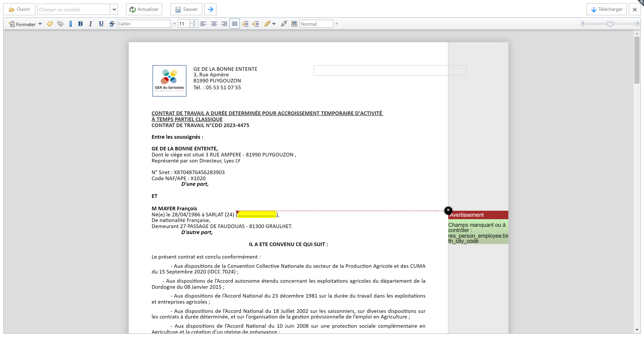Focus the Charger un modèle field
The height and width of the screenshot is (337, 644).
pyautogui.click(x=74, y=10)
